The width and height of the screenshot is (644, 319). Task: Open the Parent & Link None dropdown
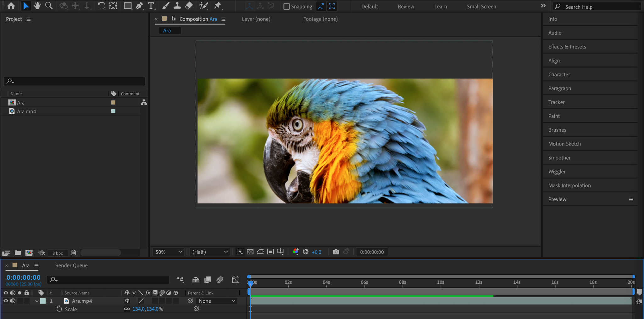(217, 301)
